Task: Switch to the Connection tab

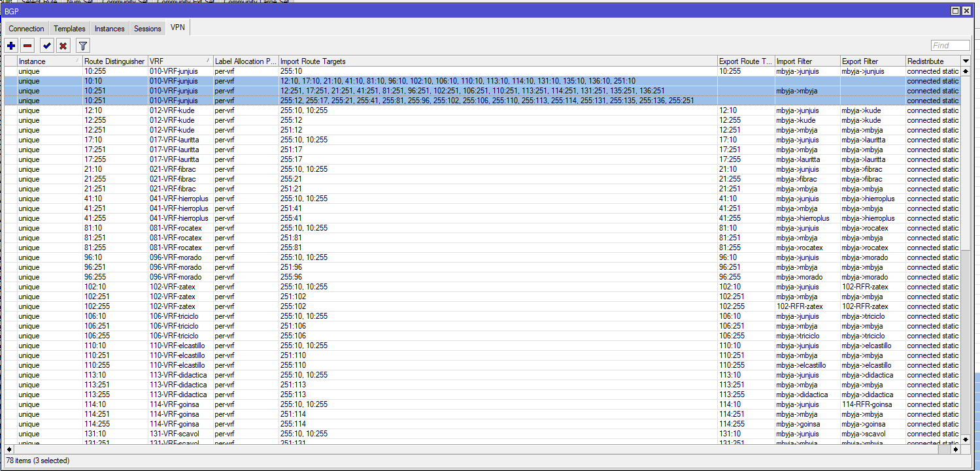Action: pos(26,29)
